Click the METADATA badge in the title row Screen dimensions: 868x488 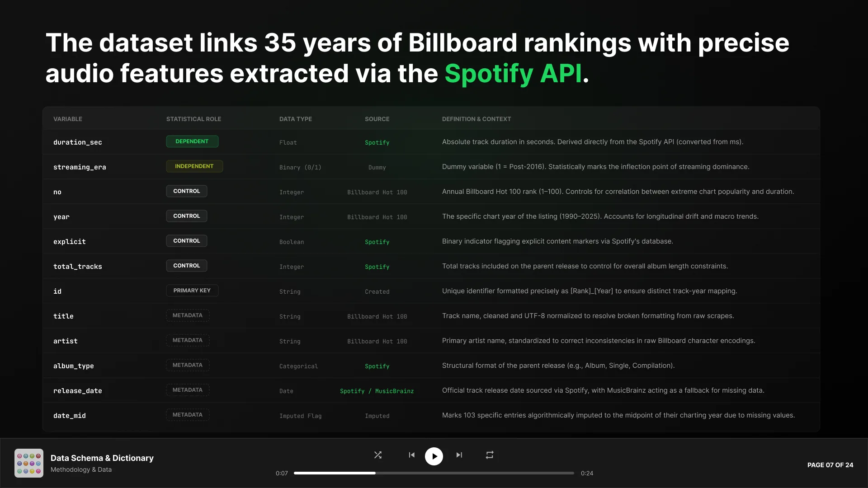[188, 315]
